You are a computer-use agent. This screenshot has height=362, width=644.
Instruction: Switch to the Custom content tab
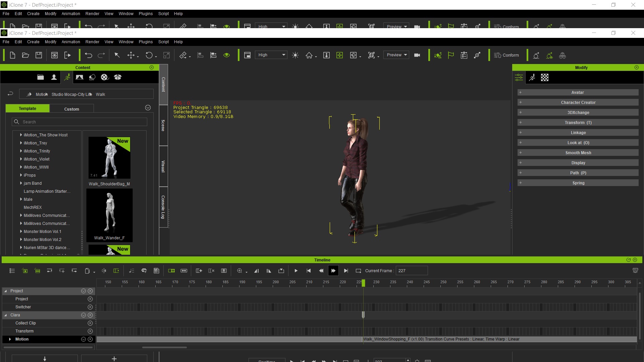[x=71, y=109]
